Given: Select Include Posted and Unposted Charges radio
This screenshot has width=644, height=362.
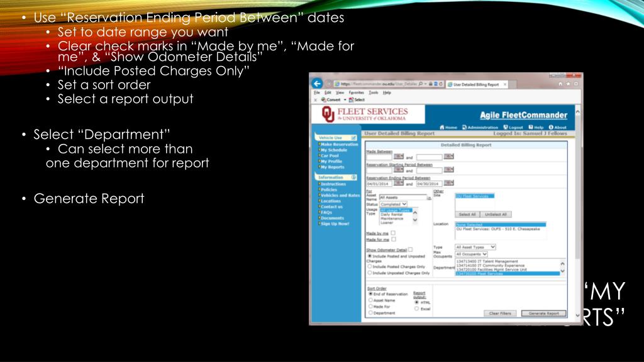Looking at the screenshot, I should click(370, 256).
